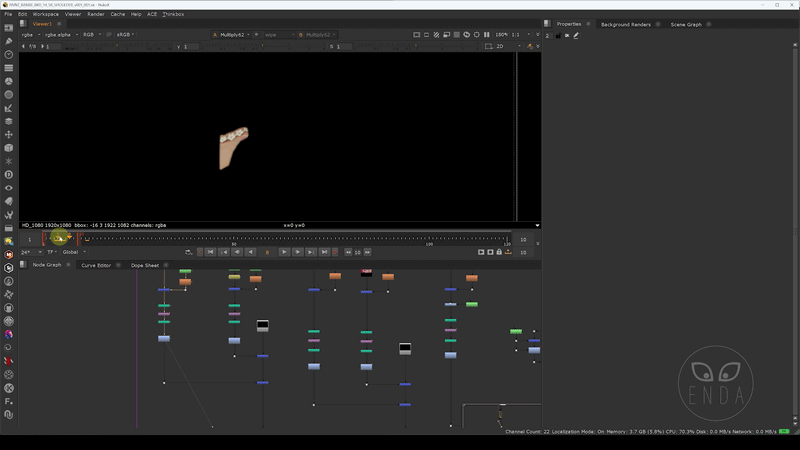Click the viewer refresh/force update icon
This screenshot has height=450, width=800.
click(x=466, y=35)
